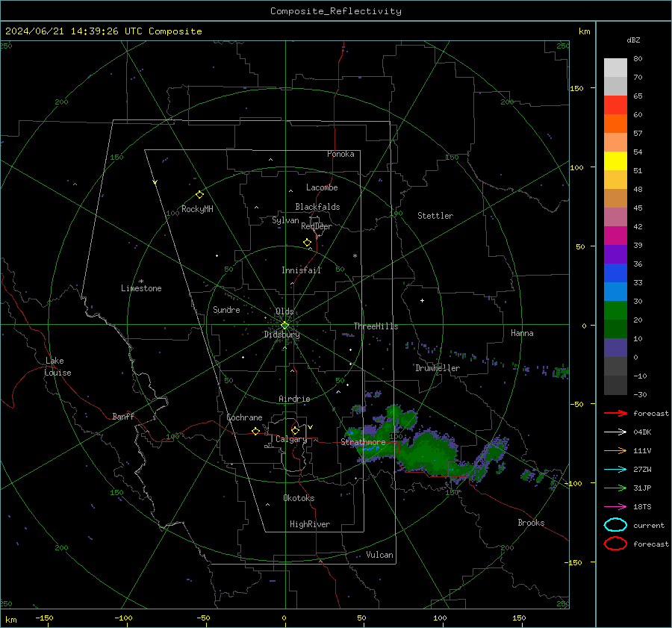Click the Lake Louise label
This screenshot has height=628, width=672.
pyautogui.click(x=57, y=367)
